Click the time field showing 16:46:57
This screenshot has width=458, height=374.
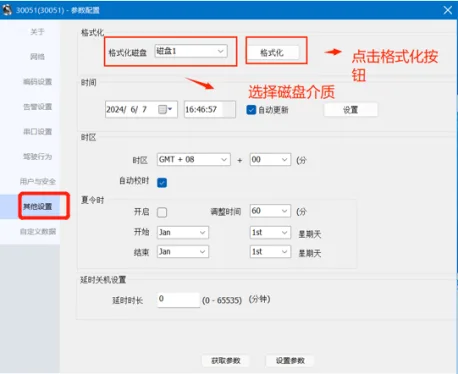pyautogui.click(x=210, y=109)
